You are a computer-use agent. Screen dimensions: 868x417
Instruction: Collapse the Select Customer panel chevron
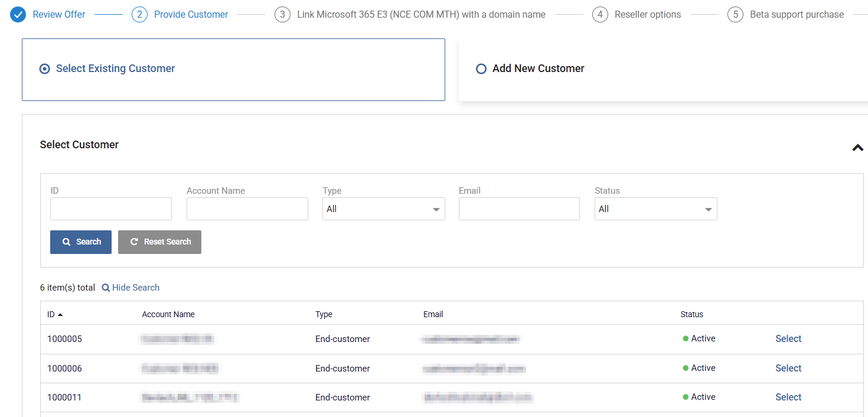[x=857, y=148]
